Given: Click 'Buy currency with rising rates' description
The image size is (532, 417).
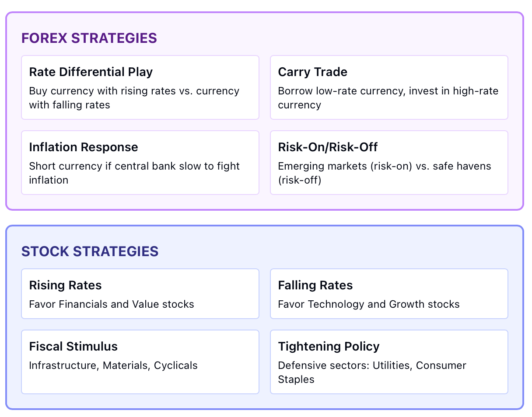Looking at the screenshot, I should click(134, 98).
